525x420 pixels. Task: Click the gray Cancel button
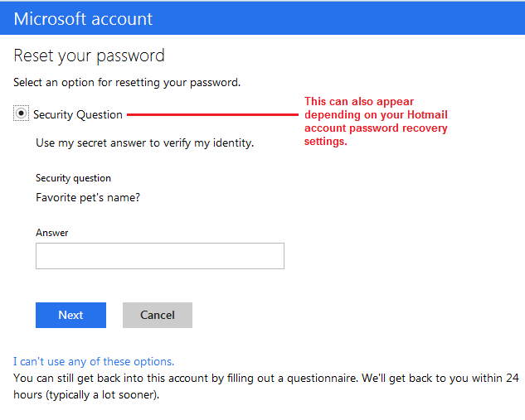(x=158, y=315)
